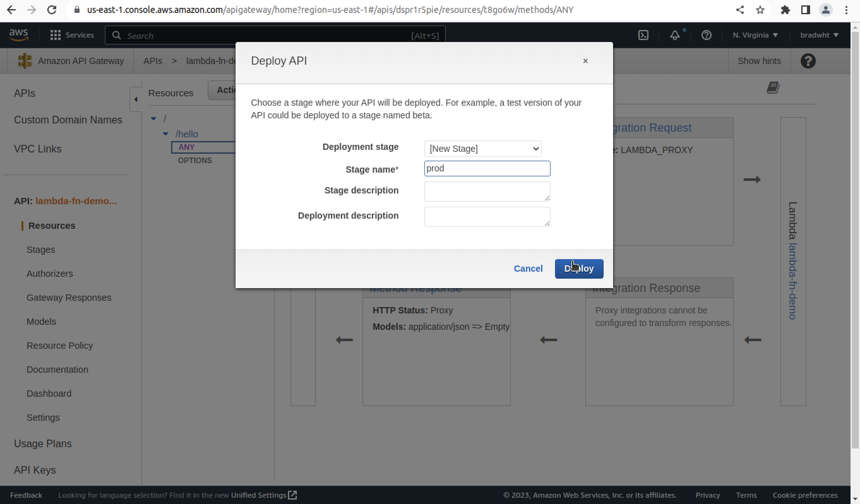Image resolution: width=860 pixels, height=504 pixels.
Task: Open the notifications bell
Action: pyautogui.click(x=675, y=35)
